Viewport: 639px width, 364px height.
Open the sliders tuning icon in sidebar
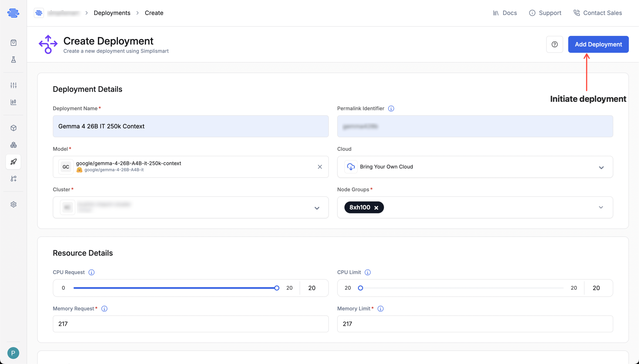pyautogui.click(x=14, y=85)
